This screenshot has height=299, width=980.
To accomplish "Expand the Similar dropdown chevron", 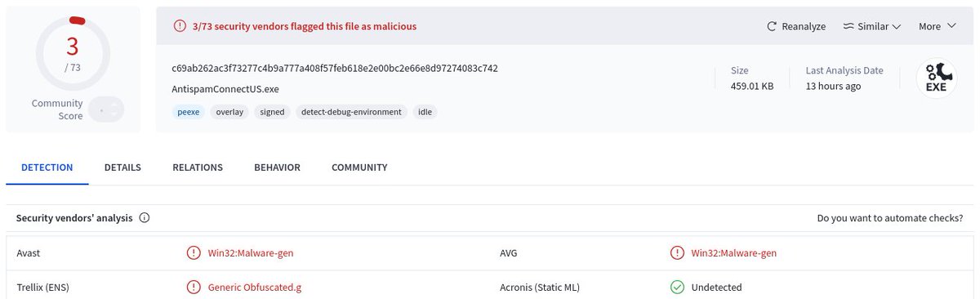I will (897, 26).
